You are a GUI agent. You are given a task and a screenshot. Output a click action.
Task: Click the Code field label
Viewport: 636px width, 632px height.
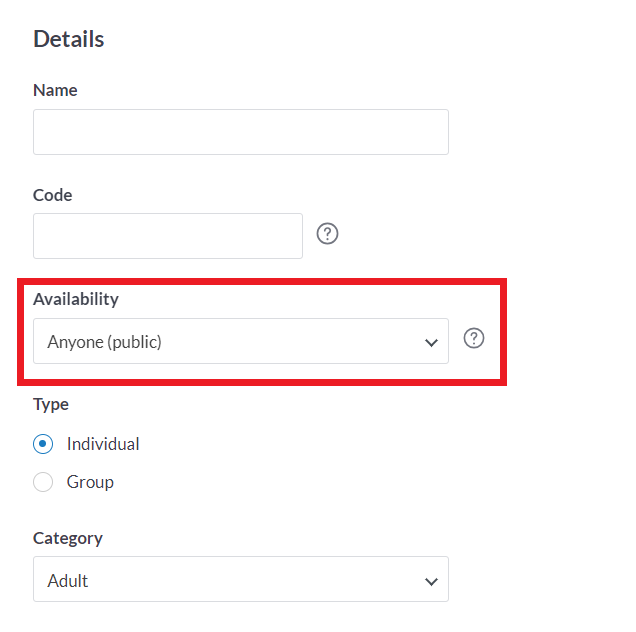click(x=53, y=195)
